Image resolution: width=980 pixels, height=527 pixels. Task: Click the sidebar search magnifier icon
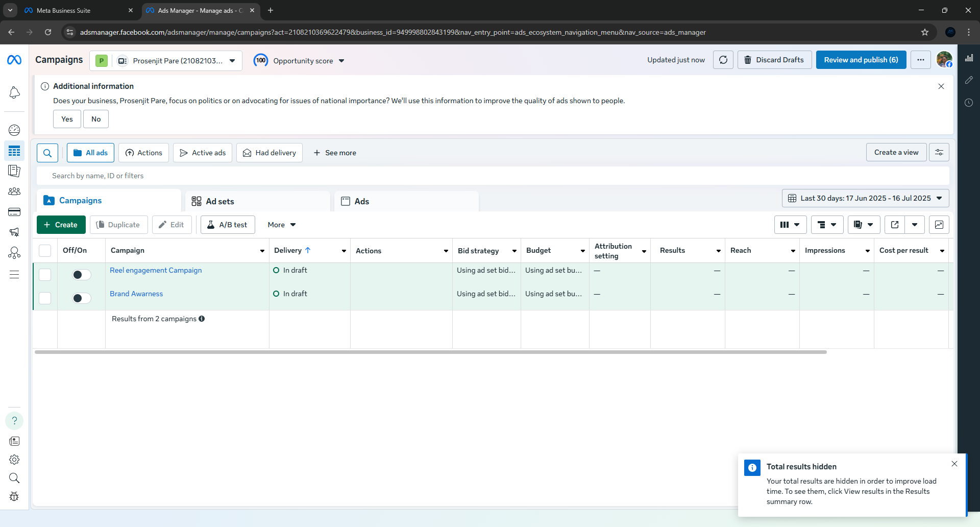coord(14,478)
